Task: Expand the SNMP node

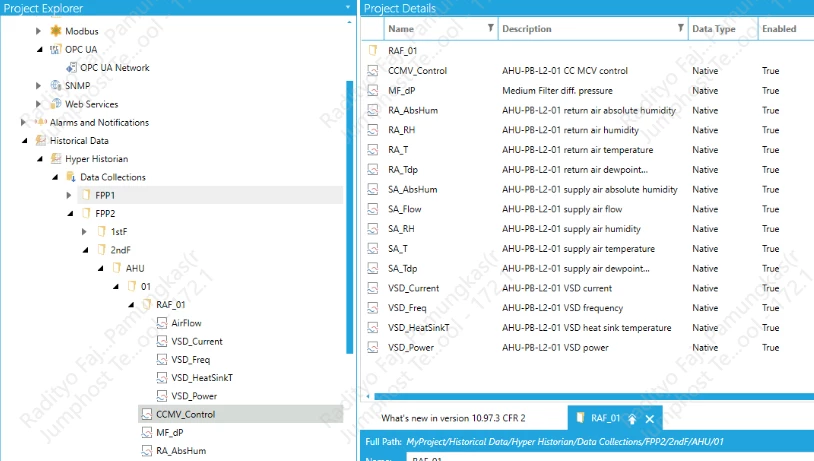Action: (x=38, y=86)
